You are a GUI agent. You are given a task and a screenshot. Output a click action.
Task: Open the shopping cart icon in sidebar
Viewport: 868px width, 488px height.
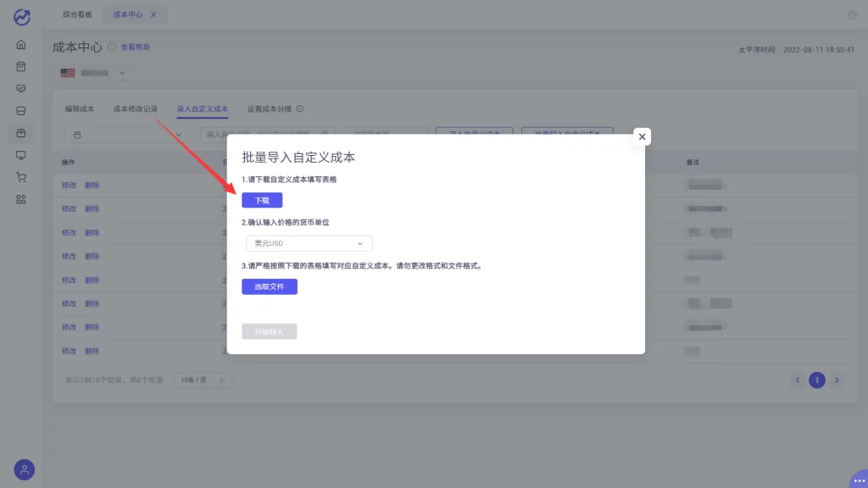(21, 178)
